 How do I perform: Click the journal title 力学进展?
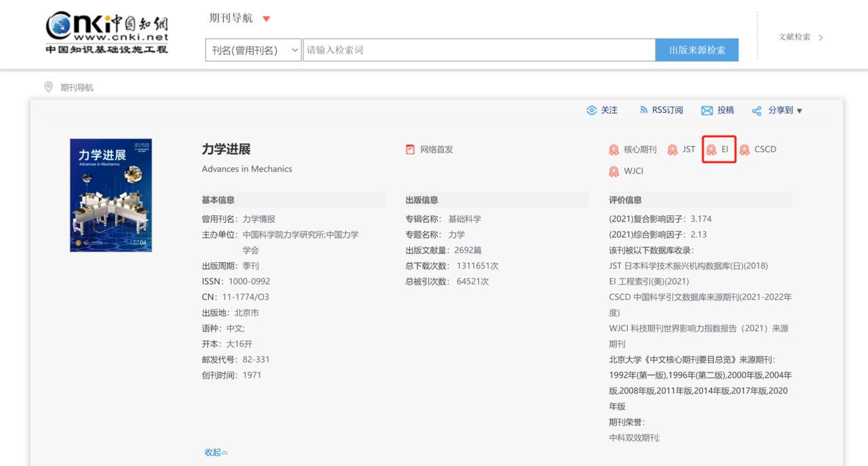coord(226,149)
